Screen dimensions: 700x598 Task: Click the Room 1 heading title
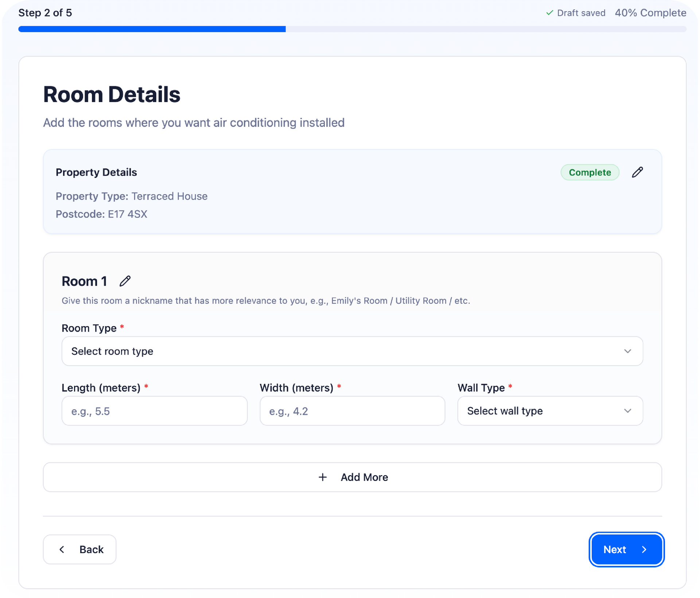coord(84,281)
